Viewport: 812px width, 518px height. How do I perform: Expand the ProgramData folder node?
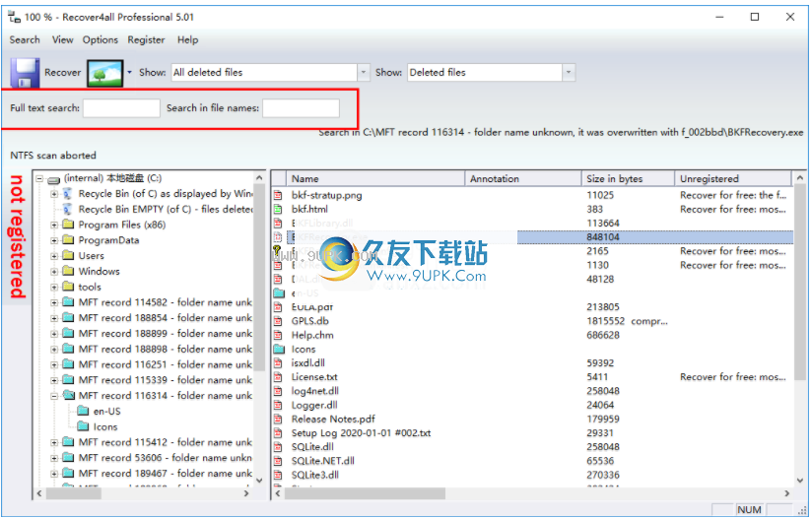54,240
